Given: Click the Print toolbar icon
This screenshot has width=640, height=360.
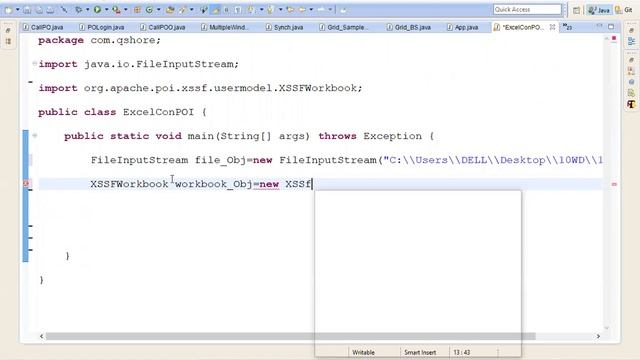Looking at the screenshot, I should [x=51, y=10].
